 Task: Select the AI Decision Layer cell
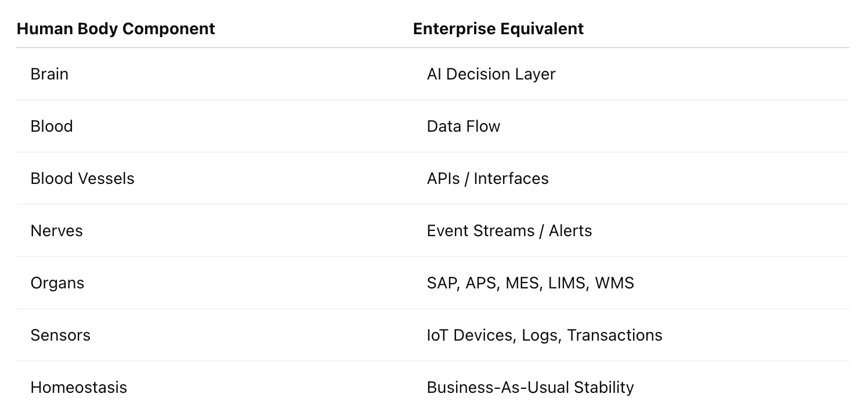coord(491,74)
